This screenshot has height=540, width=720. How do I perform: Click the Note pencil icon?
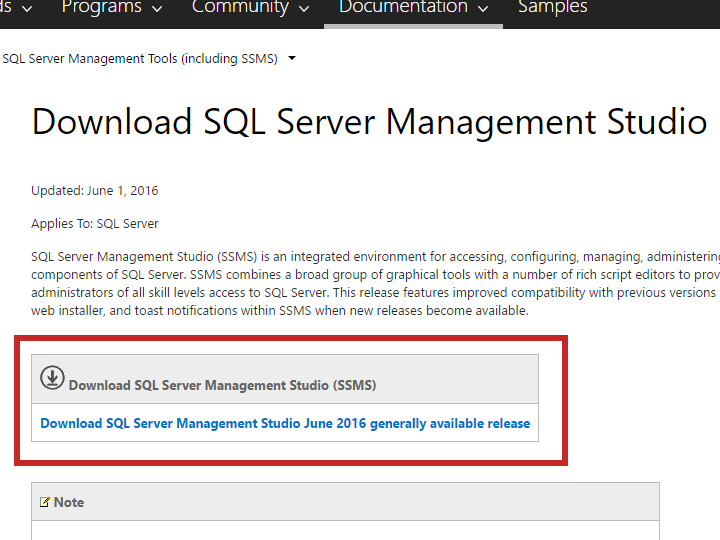45,502
